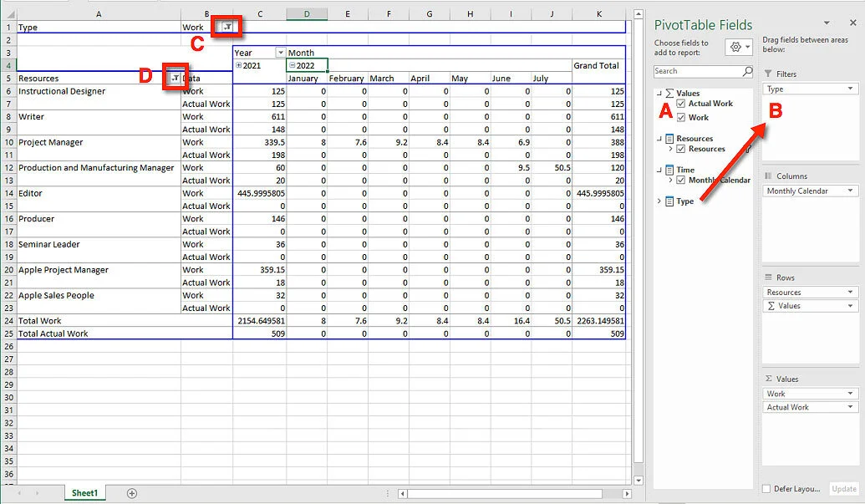Open the PivotTable Fields task pane options arrow
The image size is (865, 504).
pyautogui.click(x=827, y=23)
